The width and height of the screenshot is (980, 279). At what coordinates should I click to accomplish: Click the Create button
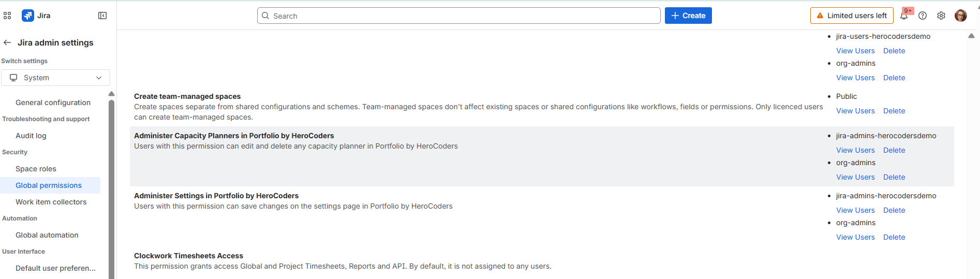click(x=688, y=16)
